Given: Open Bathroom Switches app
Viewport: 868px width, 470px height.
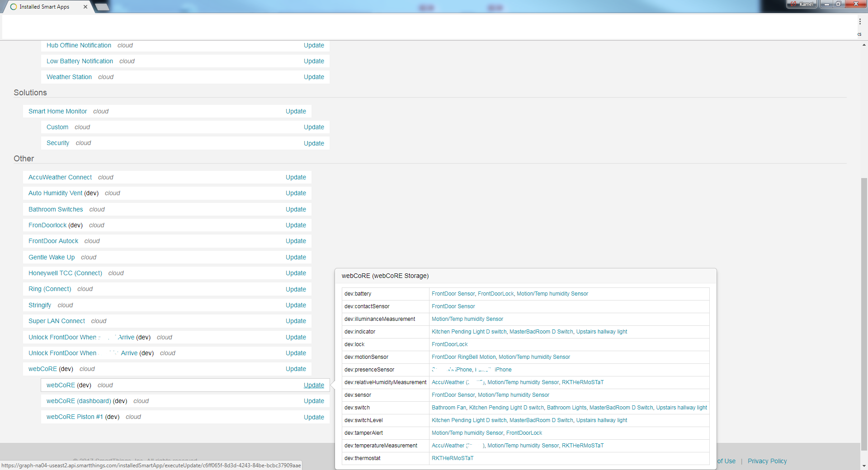Looking at the screenshot, I should coord(56,209).
